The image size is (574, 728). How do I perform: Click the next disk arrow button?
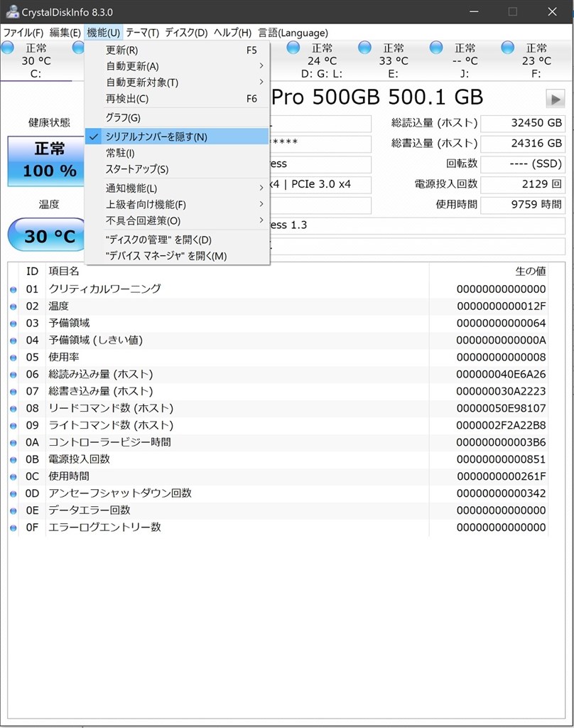click(556, 99)
